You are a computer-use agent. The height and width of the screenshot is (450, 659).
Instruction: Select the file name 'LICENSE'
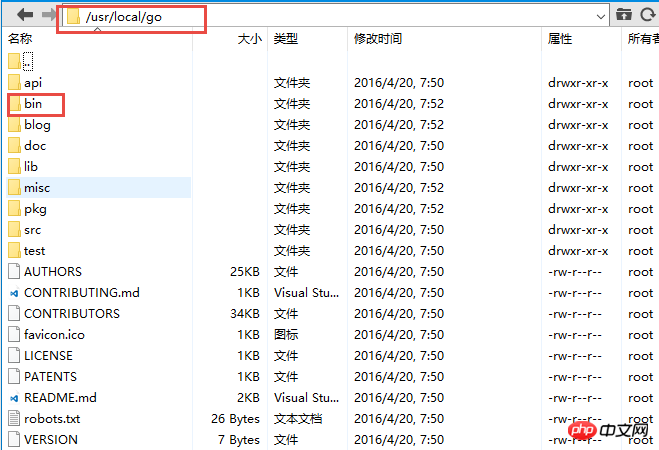pyautogui.click(x=48, y=356)
